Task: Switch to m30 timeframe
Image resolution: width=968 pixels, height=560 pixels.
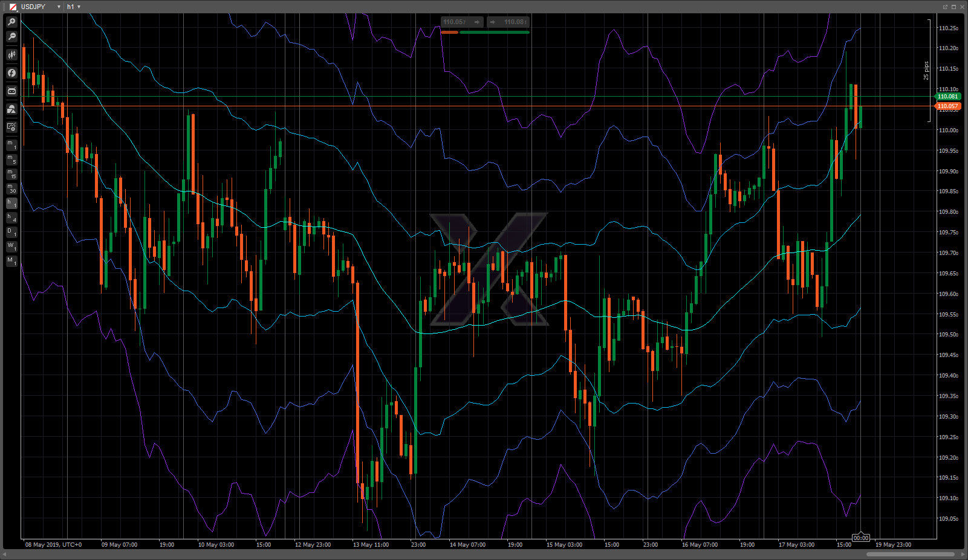Action: pos(11,188)
